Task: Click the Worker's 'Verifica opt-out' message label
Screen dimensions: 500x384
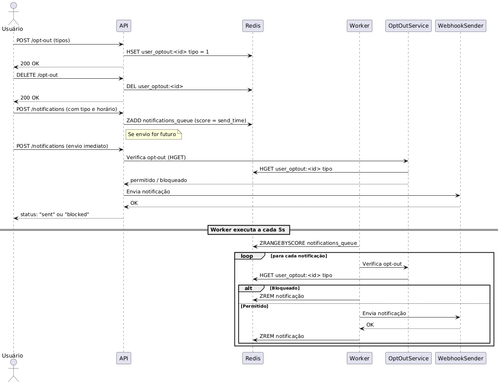Action: coord(382,264)
